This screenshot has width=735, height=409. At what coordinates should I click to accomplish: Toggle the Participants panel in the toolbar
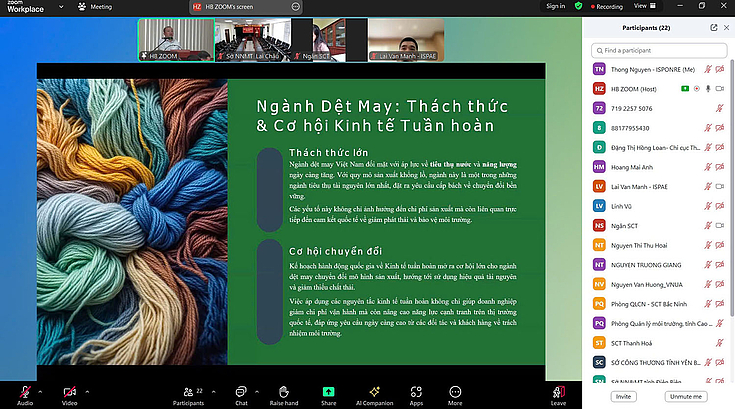point(188,393)
